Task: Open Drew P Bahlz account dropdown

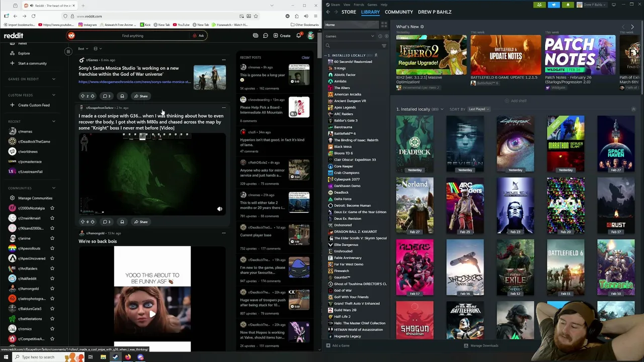Action: pyautogui.click(x=593, y=5)
